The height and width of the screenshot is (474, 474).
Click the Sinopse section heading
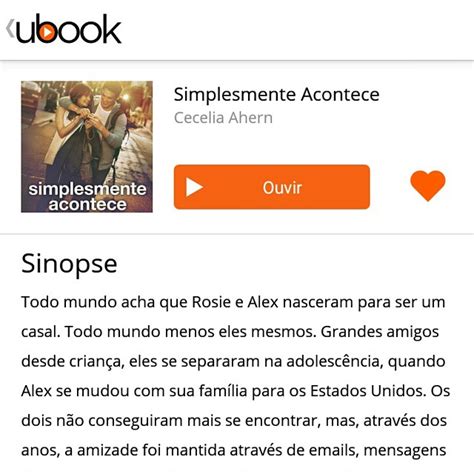69,264
